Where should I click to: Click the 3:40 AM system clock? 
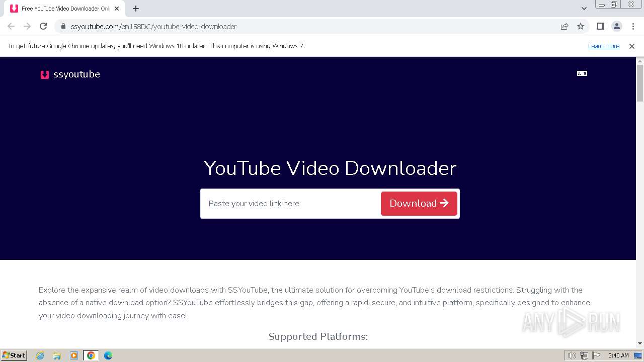(x=618, y=355)
